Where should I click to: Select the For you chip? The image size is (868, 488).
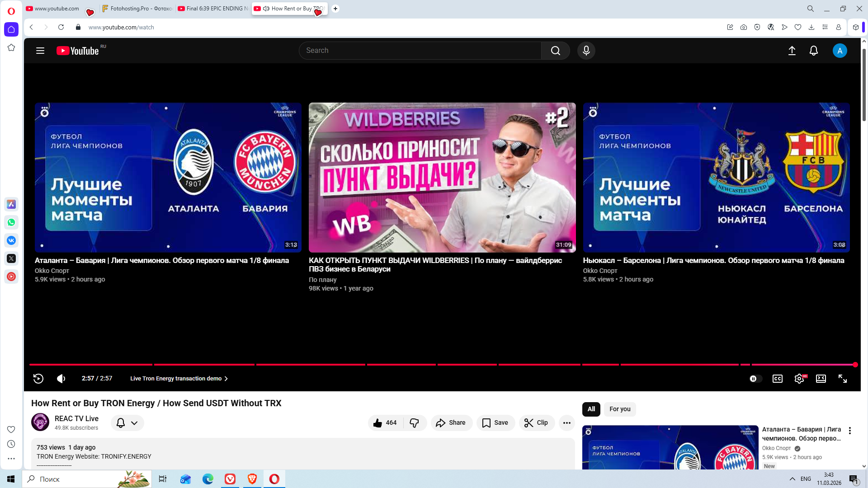619,409
